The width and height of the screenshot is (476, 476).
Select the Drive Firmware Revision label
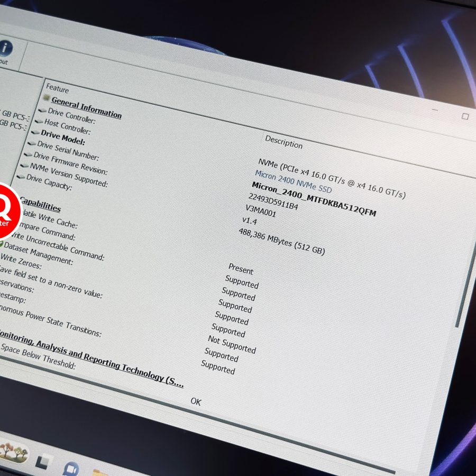(70, 163)
